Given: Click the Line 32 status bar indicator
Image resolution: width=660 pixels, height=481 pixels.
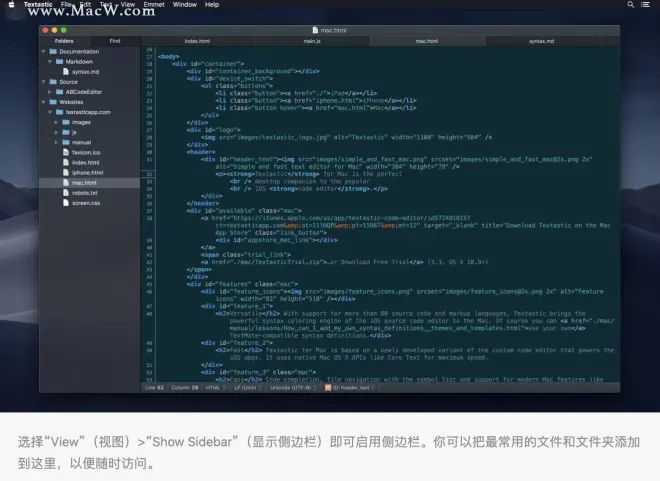Looking at the screenshot, I should tap(154, 388).
